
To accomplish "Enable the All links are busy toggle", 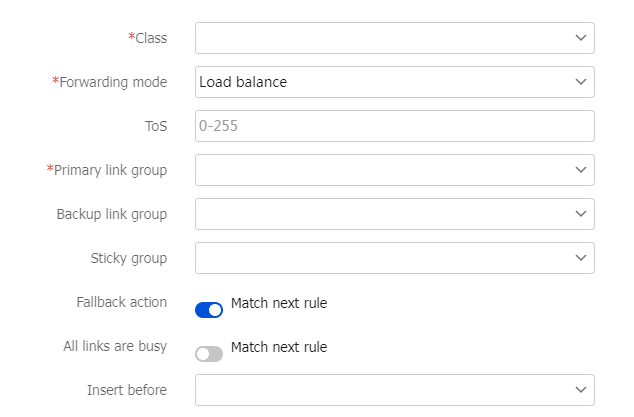I will pyautogui.click(x=209, y=354).
